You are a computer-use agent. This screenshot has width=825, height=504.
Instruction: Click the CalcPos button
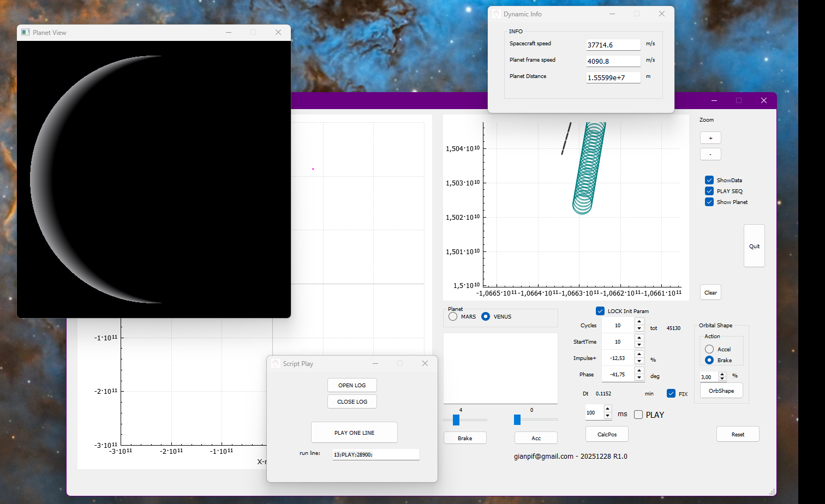coord(607,434)
